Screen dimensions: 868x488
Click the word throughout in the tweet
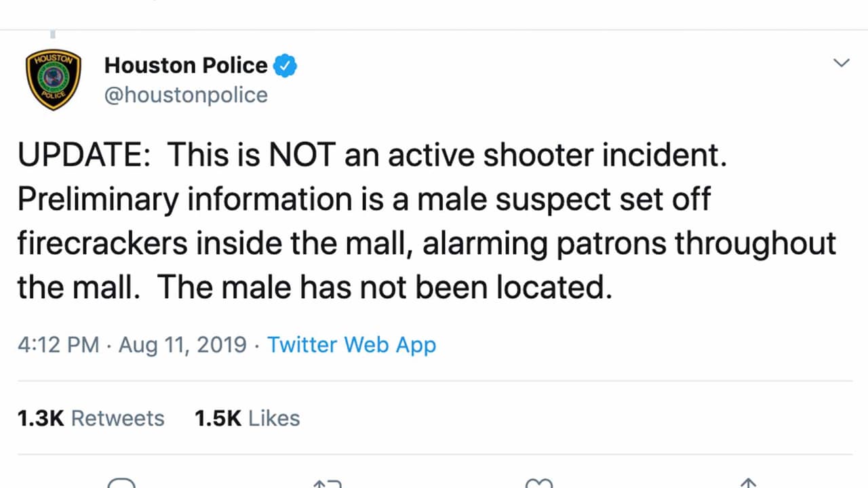coord(755,243)
